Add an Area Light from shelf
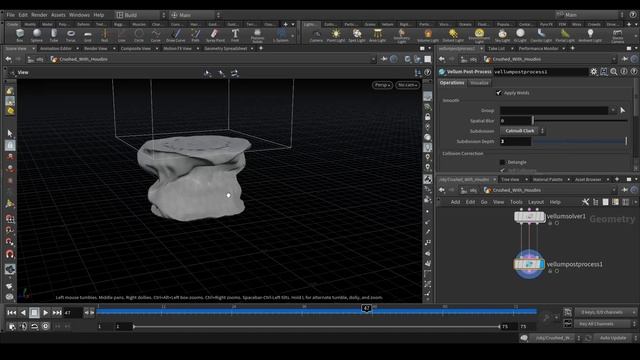This screenshot has width=640, height=360. (x=378, y=35)
